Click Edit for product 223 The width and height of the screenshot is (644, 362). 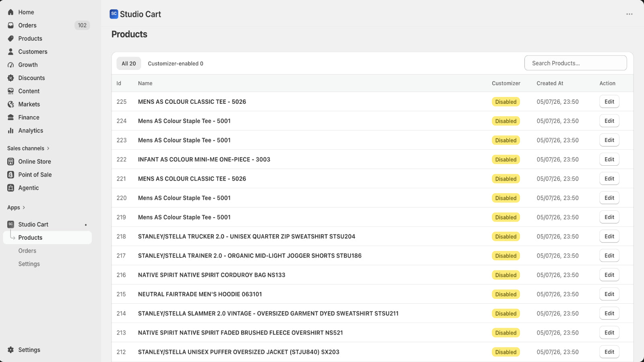(609, 140)
